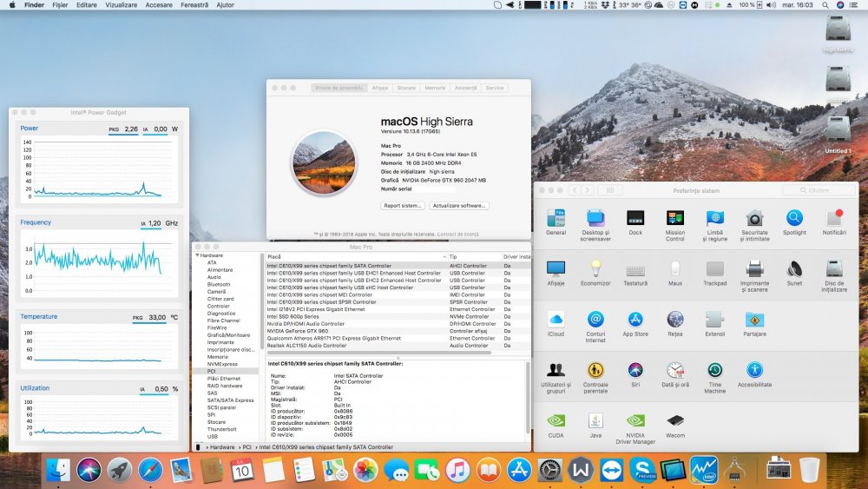The image size is (868, 489).
Task: Select Thunderbolt in Hardware sidebar
Action: pyautogui.click(x=221, y=429)
